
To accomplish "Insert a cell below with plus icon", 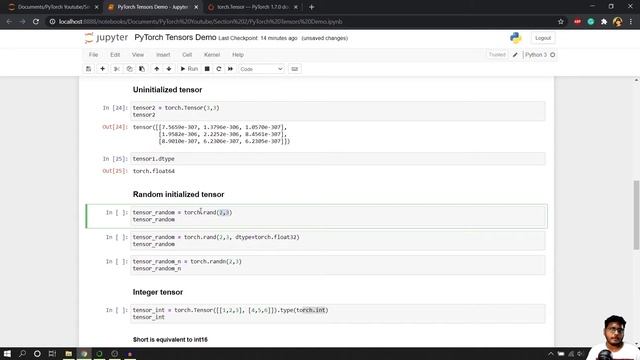I will (x=102, y=69).
